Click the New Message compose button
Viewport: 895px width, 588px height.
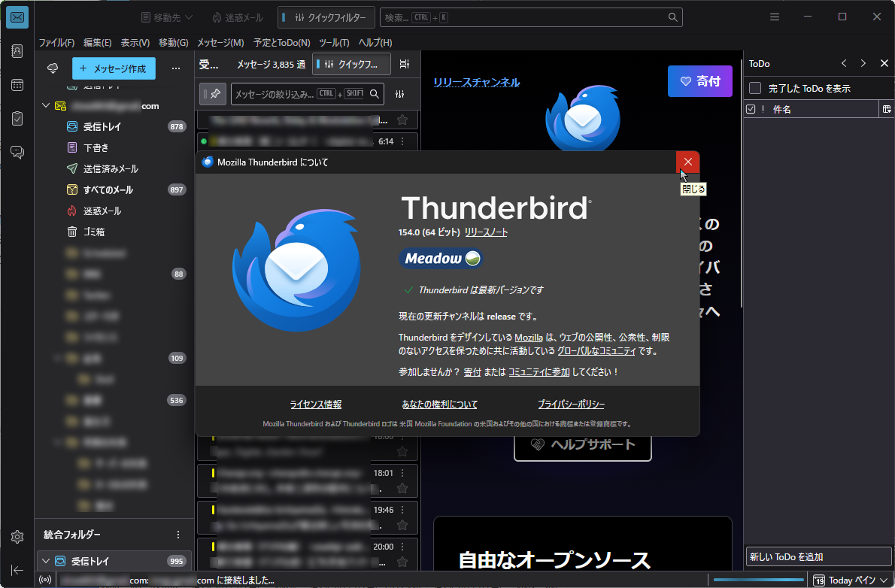tap(114, 68)
